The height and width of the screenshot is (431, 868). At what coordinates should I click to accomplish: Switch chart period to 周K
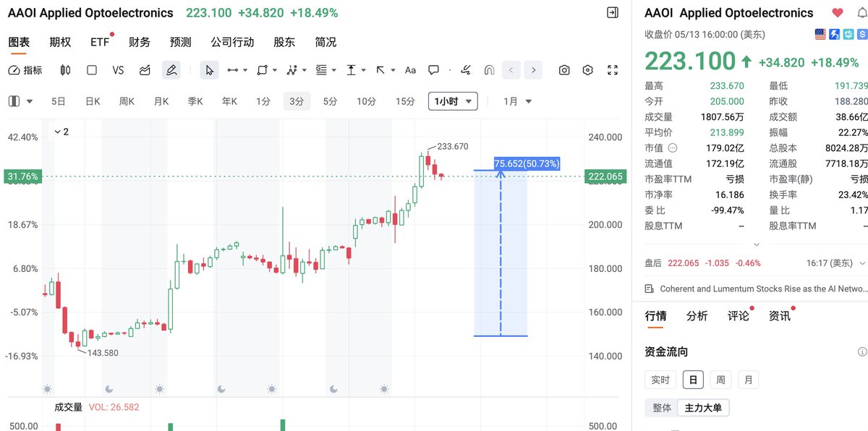[x=127, y=101]
